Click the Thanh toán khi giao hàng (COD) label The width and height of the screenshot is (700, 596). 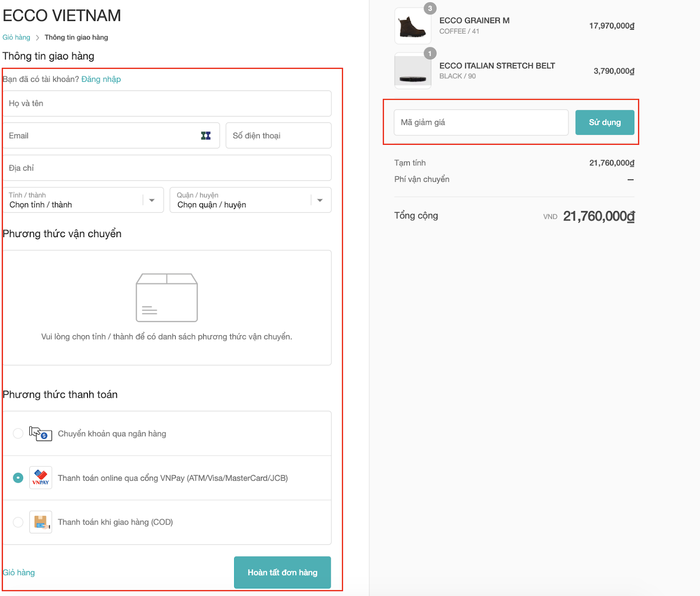pyautogui.click(x=115, y=522)
